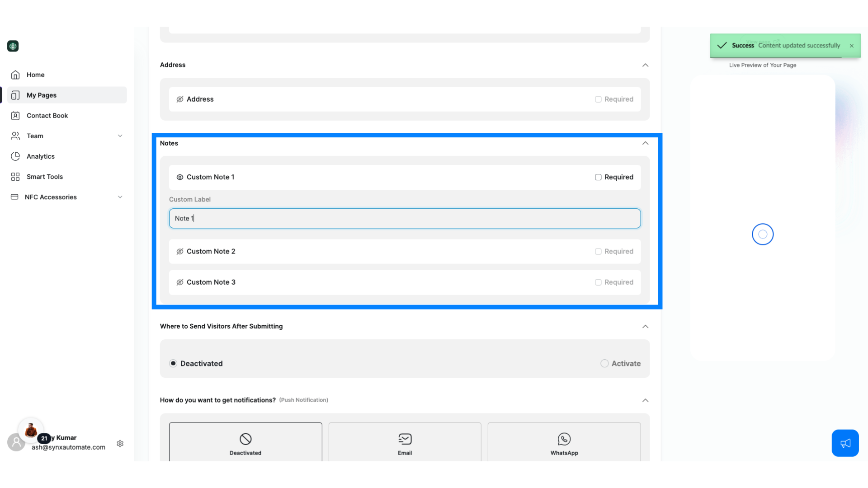
Task: Click the Custom Note 1 label
Action: point(210,176)
